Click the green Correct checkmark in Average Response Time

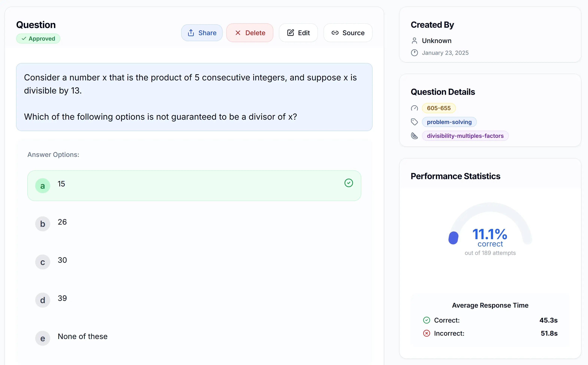click(427, 320)
